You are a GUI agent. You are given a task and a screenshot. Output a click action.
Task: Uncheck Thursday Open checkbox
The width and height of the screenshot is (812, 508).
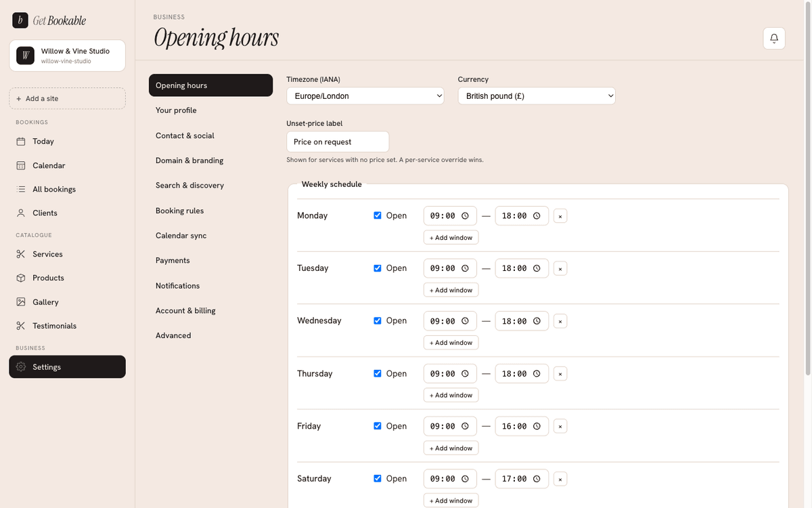(378, 373)
